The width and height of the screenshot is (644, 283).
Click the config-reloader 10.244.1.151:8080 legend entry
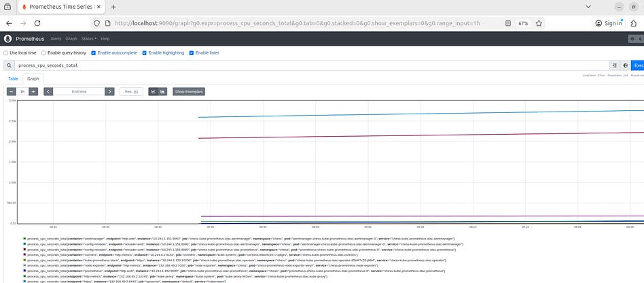[243, 244]
